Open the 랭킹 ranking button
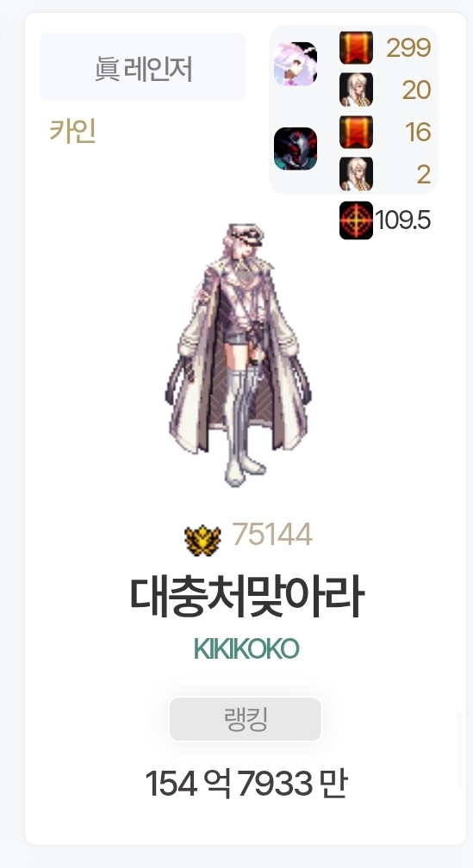The width and height of the screenshot is (473, 868). [x=246, y=718]
